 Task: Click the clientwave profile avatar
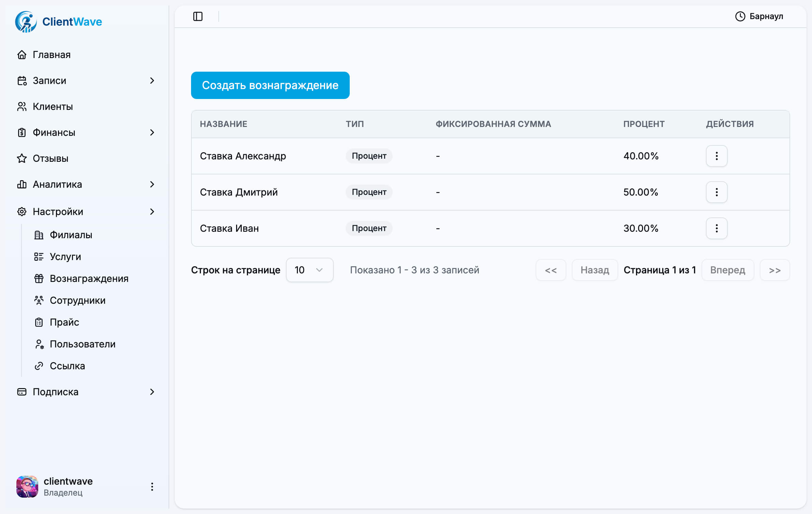click(27, 486)
